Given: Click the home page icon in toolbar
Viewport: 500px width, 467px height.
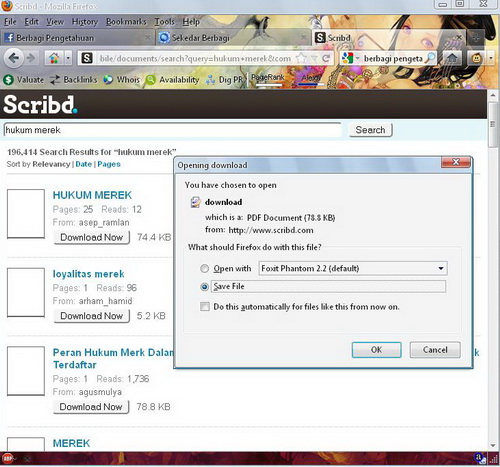Looking at the screenshot, I should [x=54, y=58].
